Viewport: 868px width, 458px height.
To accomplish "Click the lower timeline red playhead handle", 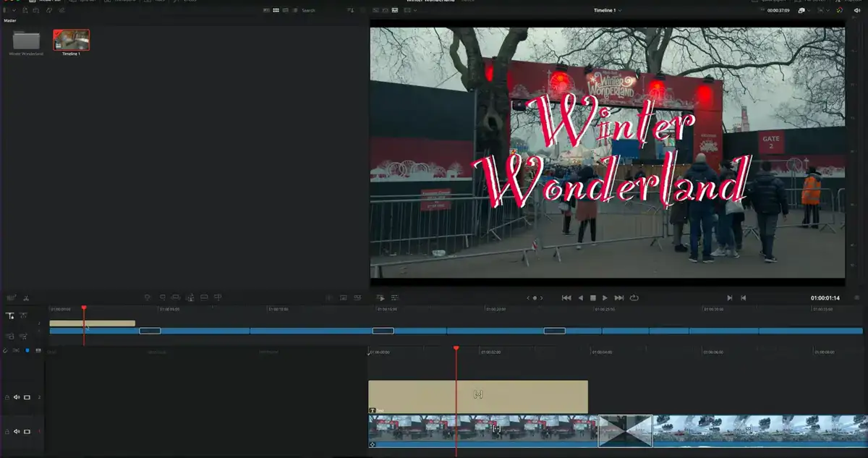I will (456, 348).
